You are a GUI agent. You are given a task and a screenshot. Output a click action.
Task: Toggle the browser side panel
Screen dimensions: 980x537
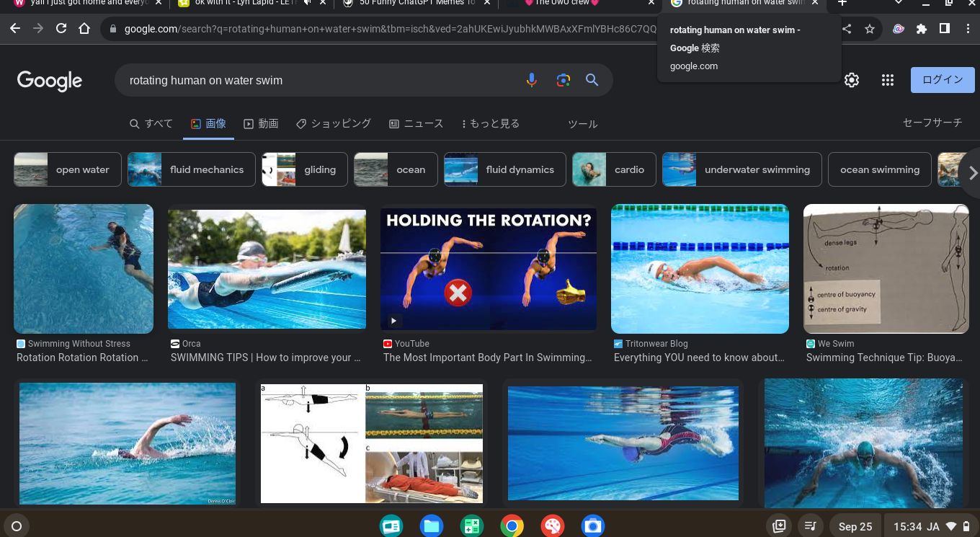coord(944,29)
